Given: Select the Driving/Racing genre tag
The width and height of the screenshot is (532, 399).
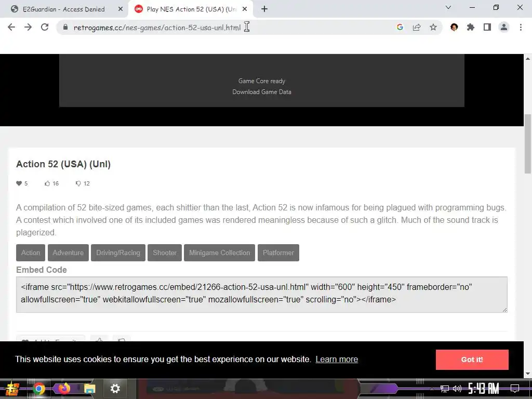Looking at the screenshot, I should [x=118, y=253].
